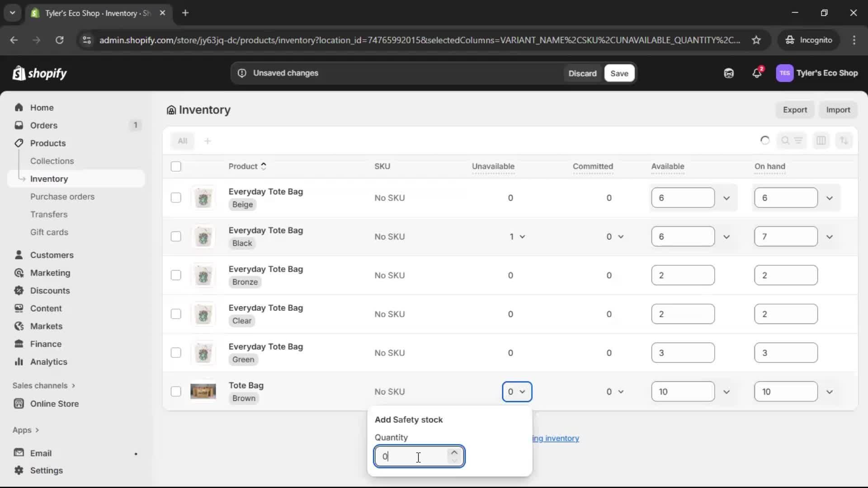The image size is (868, 488).
Task: Tick the Tote Bag Brown row checkbox
Action: [x=176, y=391]
